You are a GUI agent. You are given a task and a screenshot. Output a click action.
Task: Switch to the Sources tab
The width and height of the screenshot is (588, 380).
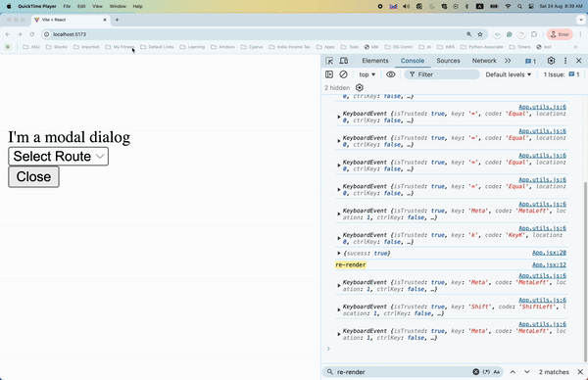[448, 61]
